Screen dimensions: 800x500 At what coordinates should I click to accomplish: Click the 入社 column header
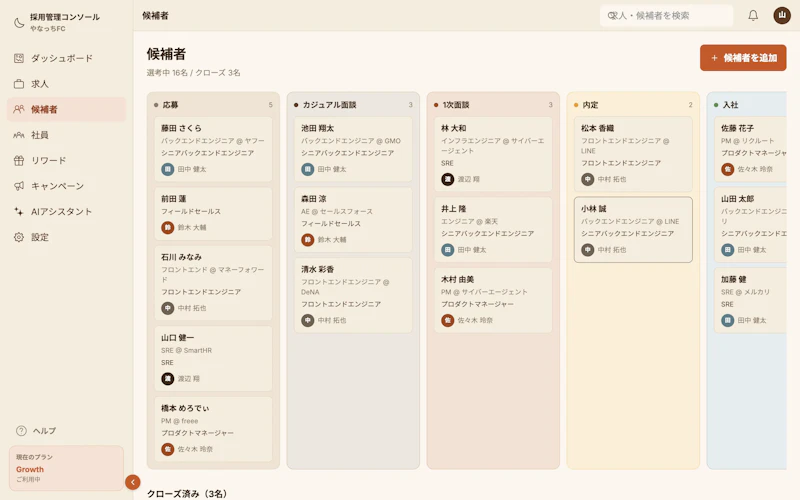point(749,105)
